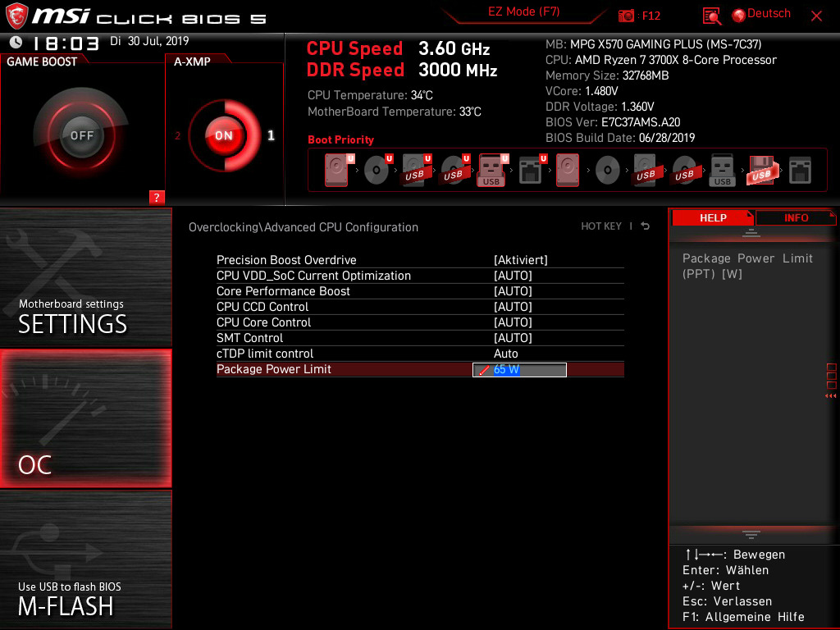This screenshot has width=840, height=630.
Task: Switch to the INFO tab
Action: 796,217
